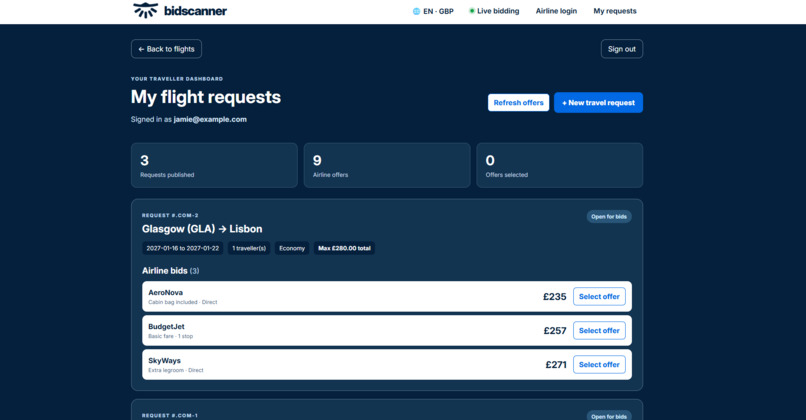Click the My flight requests heading
Image resolution: width=806 pixels, height=420 pixels.
(x=206, y=97)
